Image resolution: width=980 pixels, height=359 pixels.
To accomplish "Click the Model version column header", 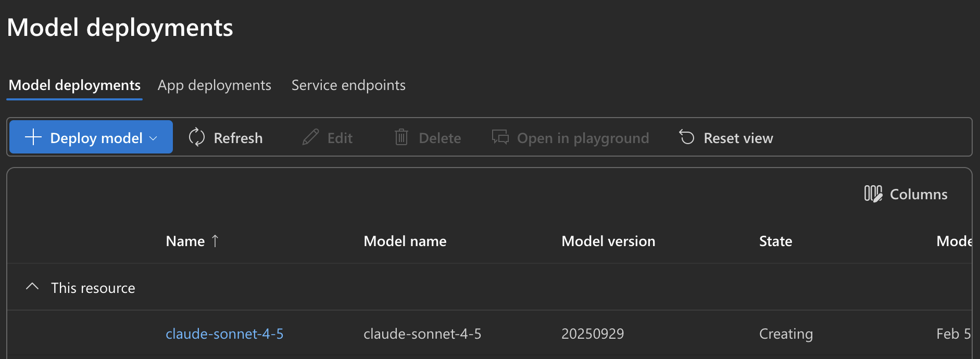I will pyautogui.click(x=608, y=241).
